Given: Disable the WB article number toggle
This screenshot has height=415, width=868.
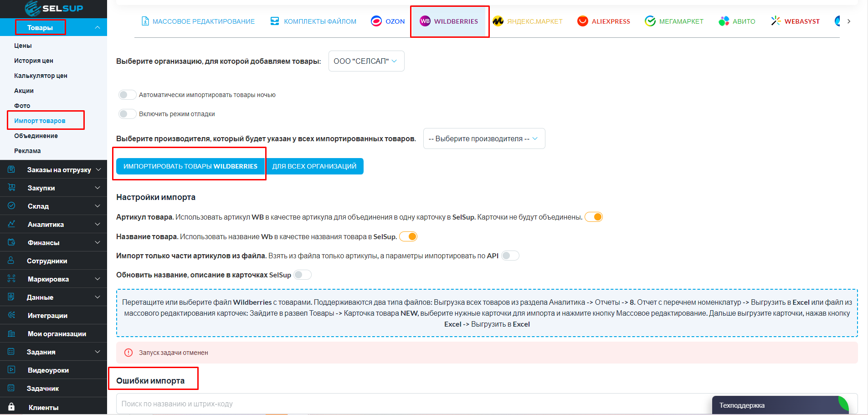Looking at the screenshot, I should [x=594, y=217].
